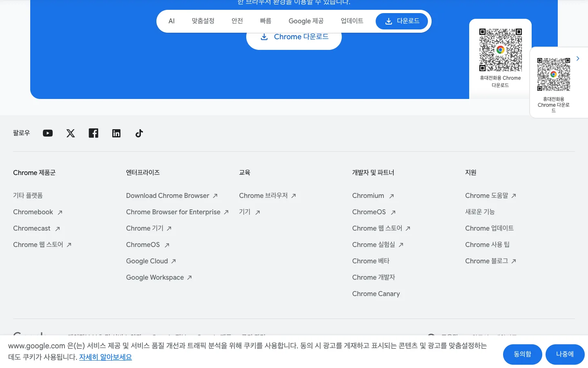Open the 새로운 기능 link
This screenshot has height=368, width=588.
click(x=480, y=212)
